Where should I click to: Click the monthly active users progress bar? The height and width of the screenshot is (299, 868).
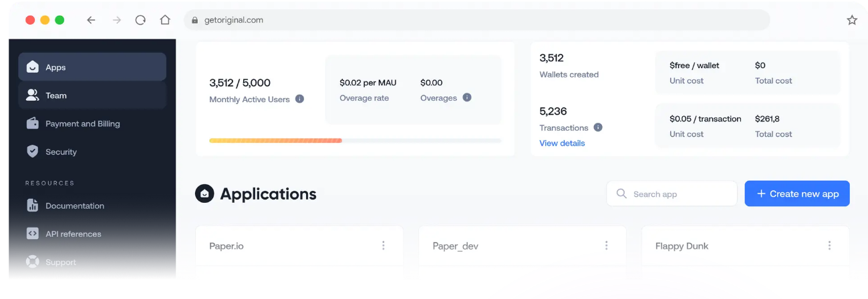pos(355,141)
